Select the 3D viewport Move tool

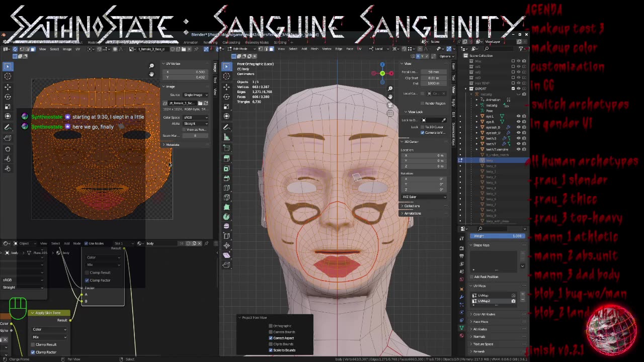226,86
